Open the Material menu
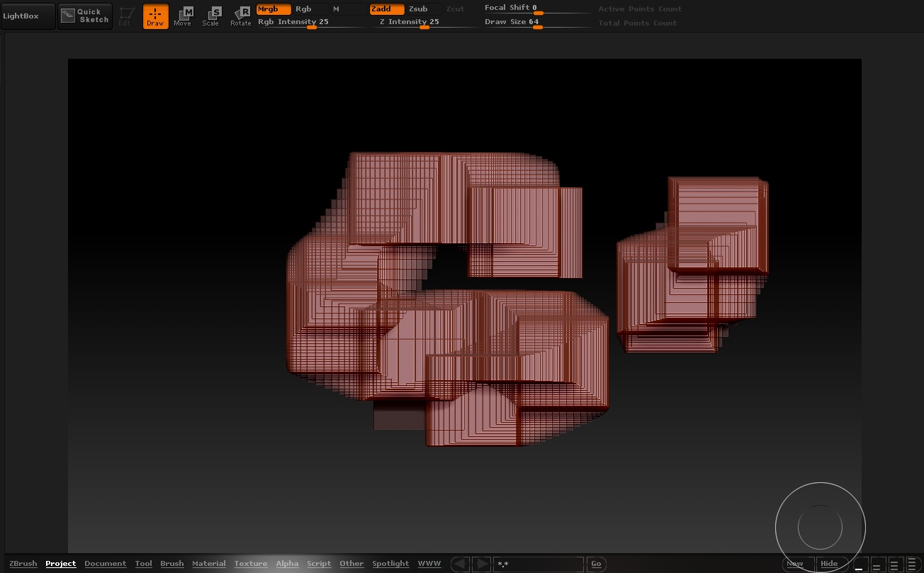The image size is (924, 573). click(208, 564)
